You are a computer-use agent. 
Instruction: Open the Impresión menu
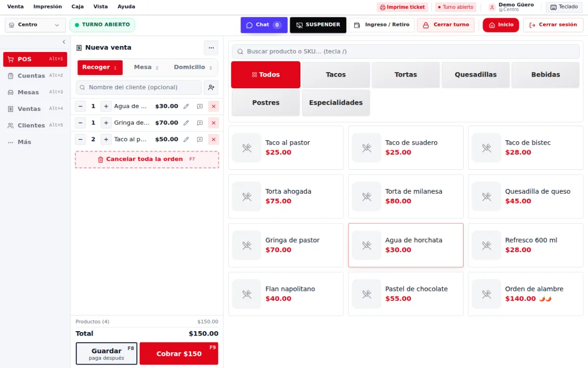(48, 7)
